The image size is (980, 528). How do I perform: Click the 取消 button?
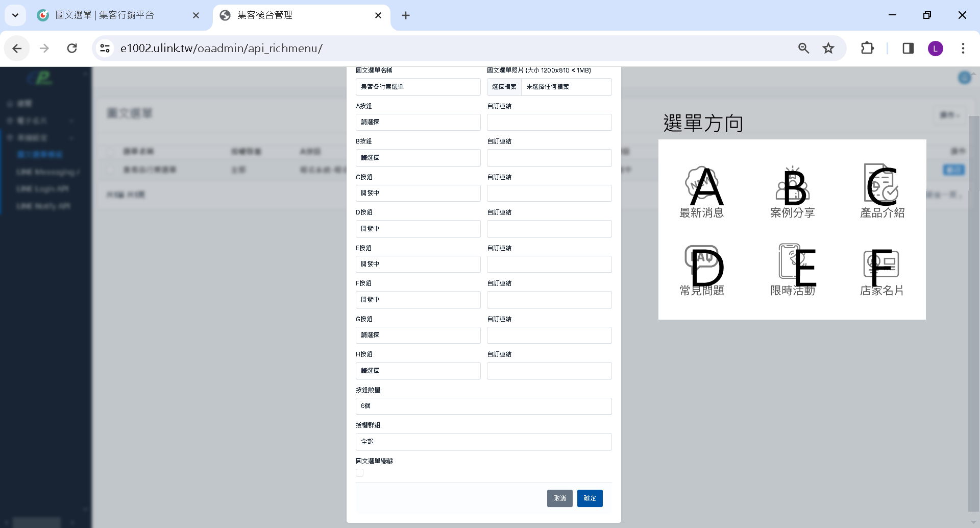tap(560, 498)
